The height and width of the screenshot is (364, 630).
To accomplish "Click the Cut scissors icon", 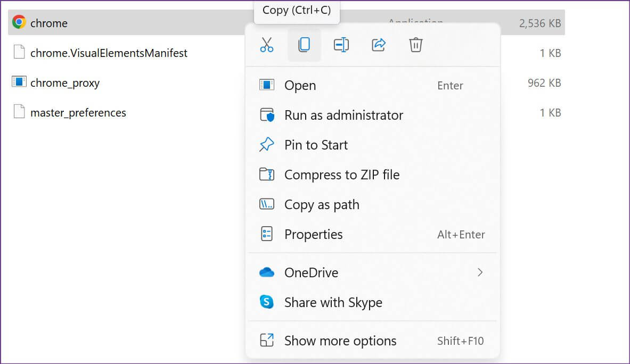I will pos(267,45).
